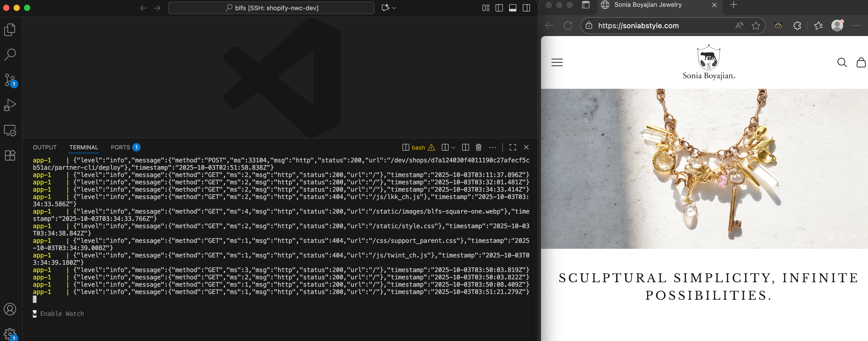Toggle the secondary sidebar
This screenshot has height=341, width=868.
click(526, 8)
